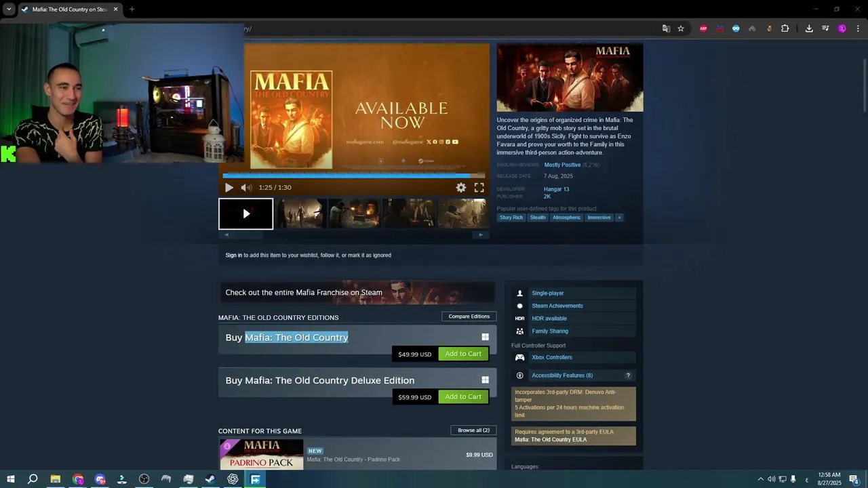Click the Google Translate icon in address bar

(x=666, y=28)
